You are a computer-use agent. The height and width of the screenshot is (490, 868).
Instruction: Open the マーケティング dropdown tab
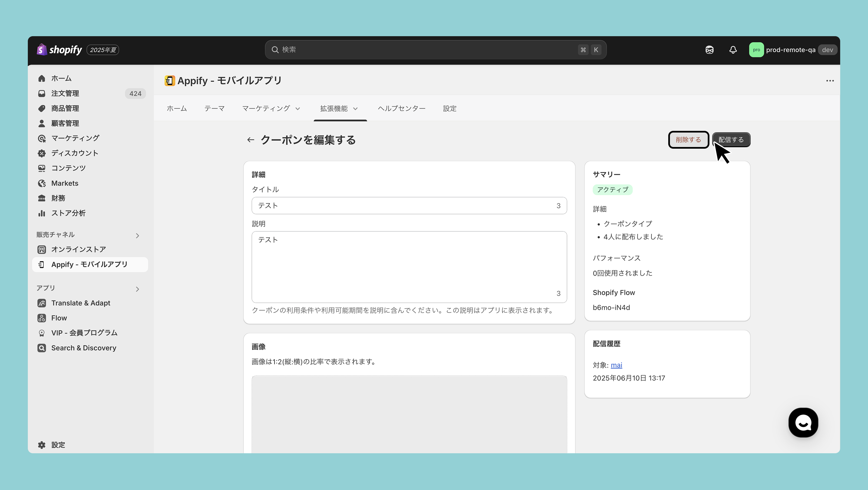tap(271, 109)
